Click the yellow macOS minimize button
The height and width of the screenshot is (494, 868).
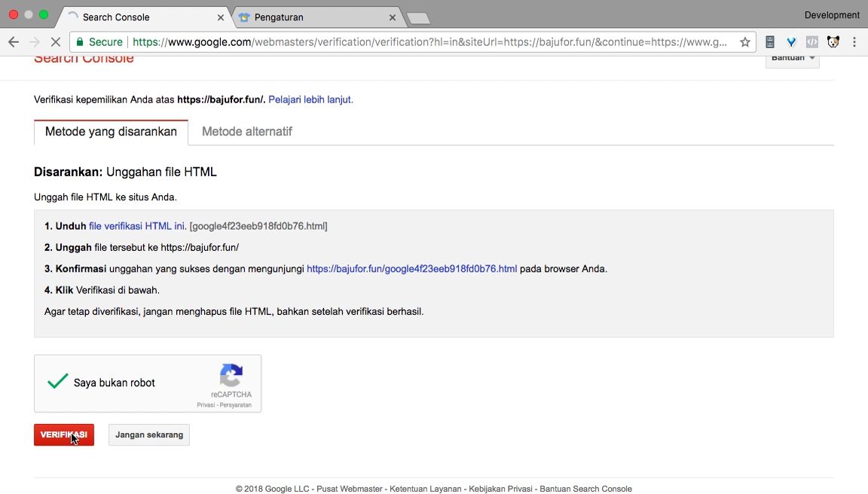(x=29, y=15)
